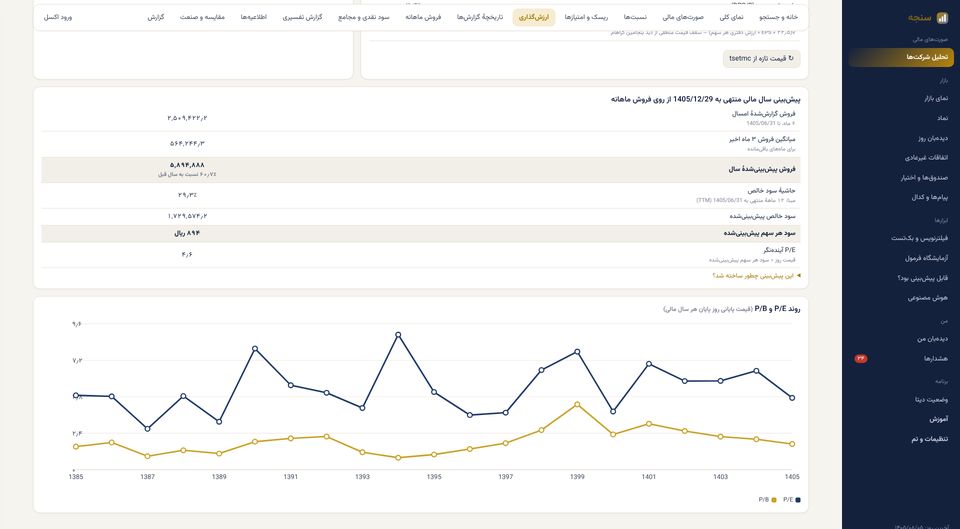
Task: Select the سود خالص پیش‌بینی‌شده row label
Action: (762, 216)
